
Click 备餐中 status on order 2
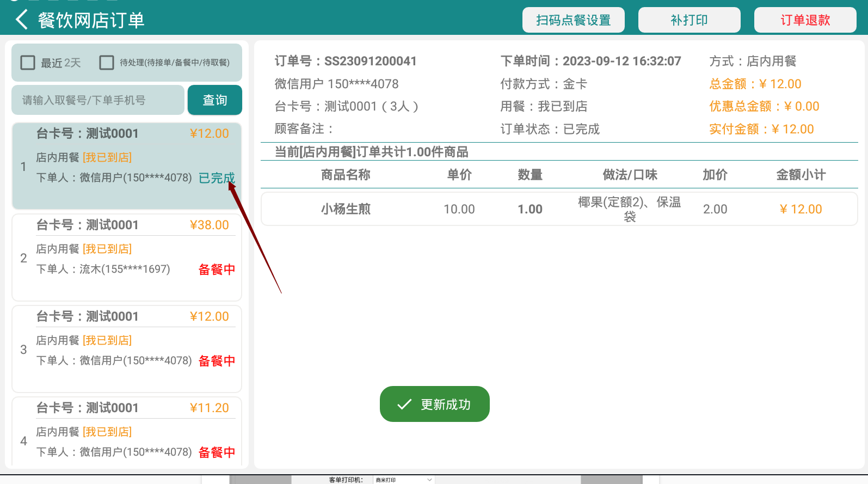(x=217, y=269)
